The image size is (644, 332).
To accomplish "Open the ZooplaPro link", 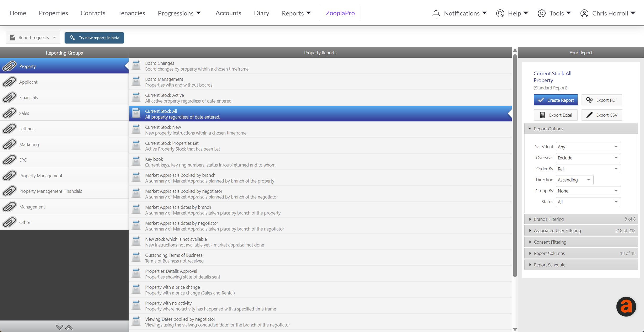I will click(340, 13).
